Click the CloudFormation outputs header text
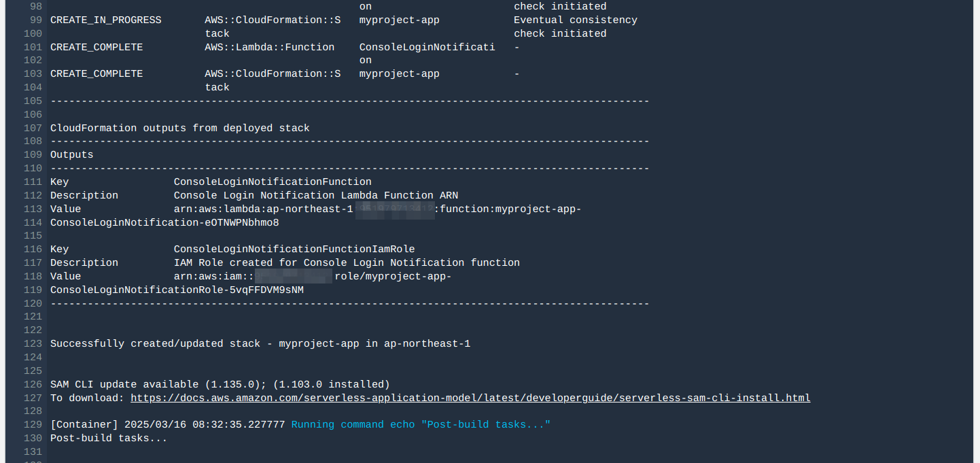The height and width of the screenshot is (463, 980). tap(179, 128)
